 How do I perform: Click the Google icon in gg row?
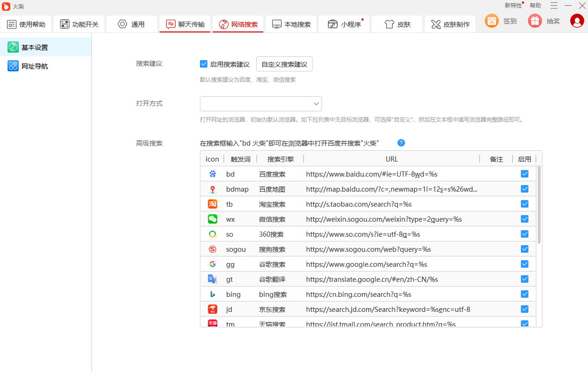click(x=213, y=264)
